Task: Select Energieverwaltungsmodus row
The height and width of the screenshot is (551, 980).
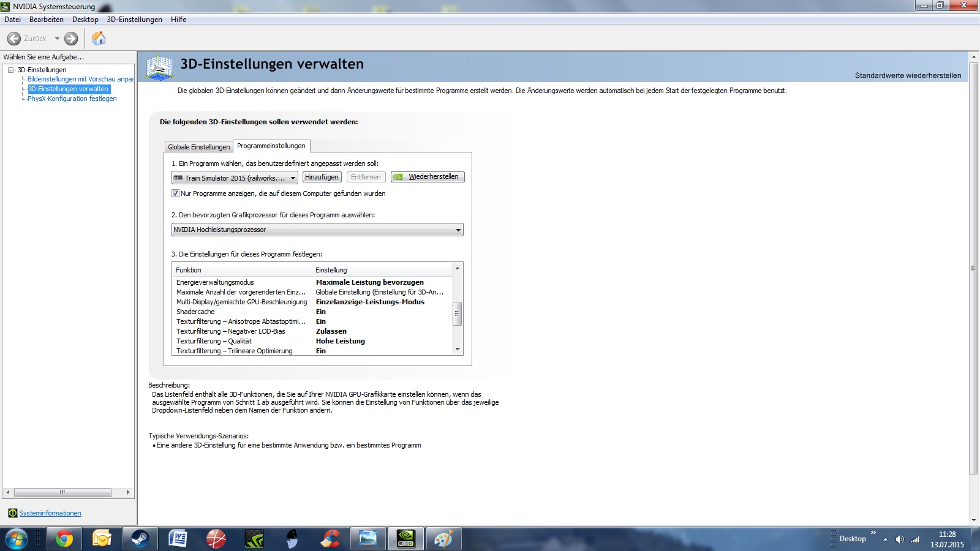Action: (312, 282)
